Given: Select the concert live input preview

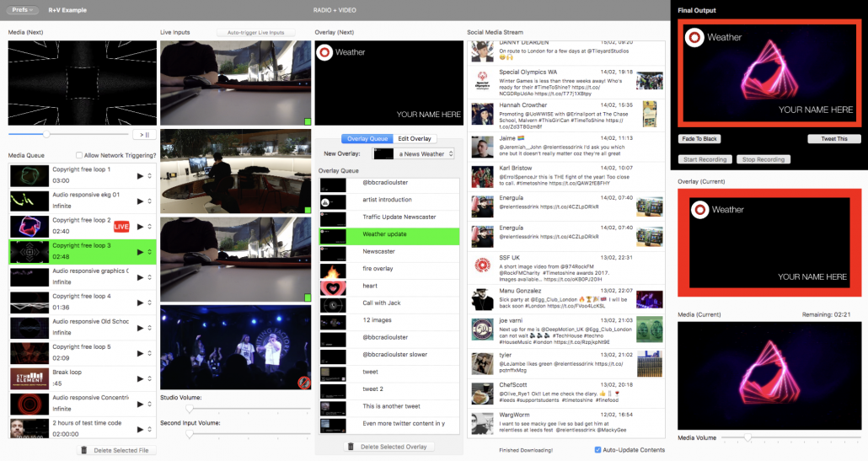Looking at the screenshot, I should pos(236,347).
